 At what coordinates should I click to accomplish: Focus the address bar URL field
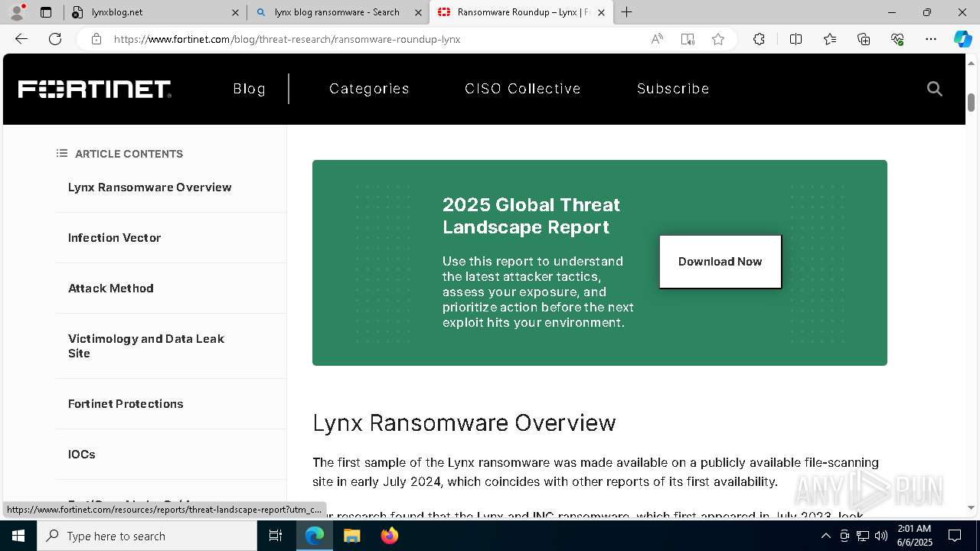point(375,39)
